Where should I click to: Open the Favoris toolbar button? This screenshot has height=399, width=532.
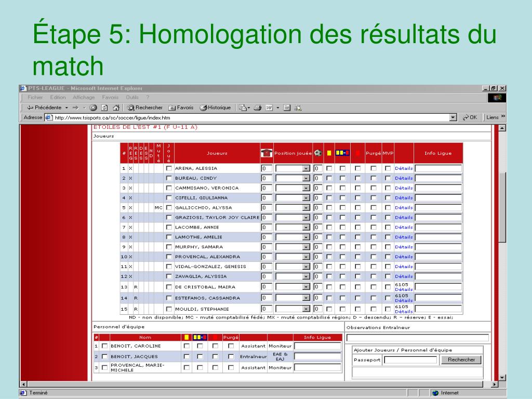tap(181, 108)
